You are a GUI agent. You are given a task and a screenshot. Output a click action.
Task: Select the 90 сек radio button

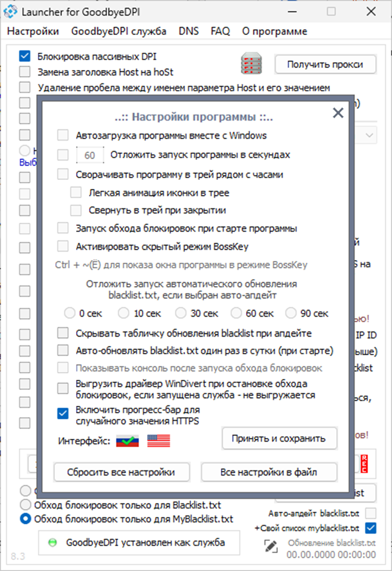291,313
